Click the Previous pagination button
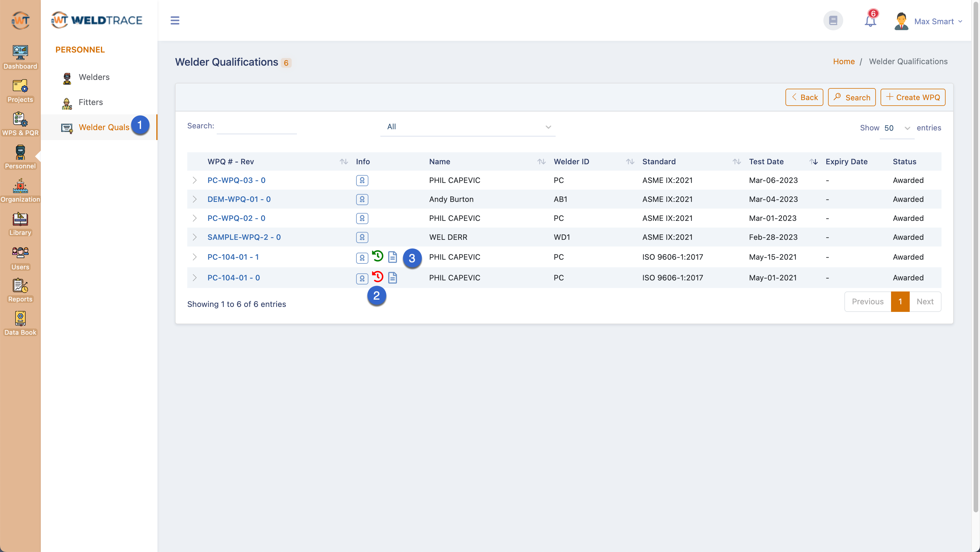The width and height of the screenshot is (980, 552). click(867, 302)
